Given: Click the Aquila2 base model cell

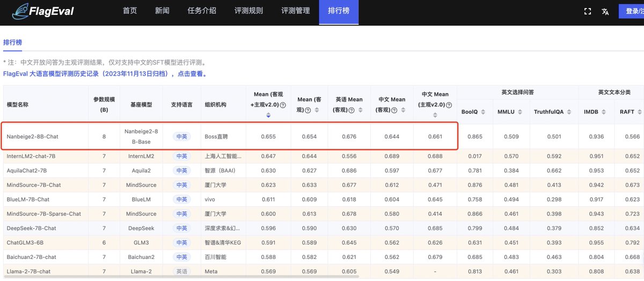Looking at the screenshot, I should [x=141, y=170].
